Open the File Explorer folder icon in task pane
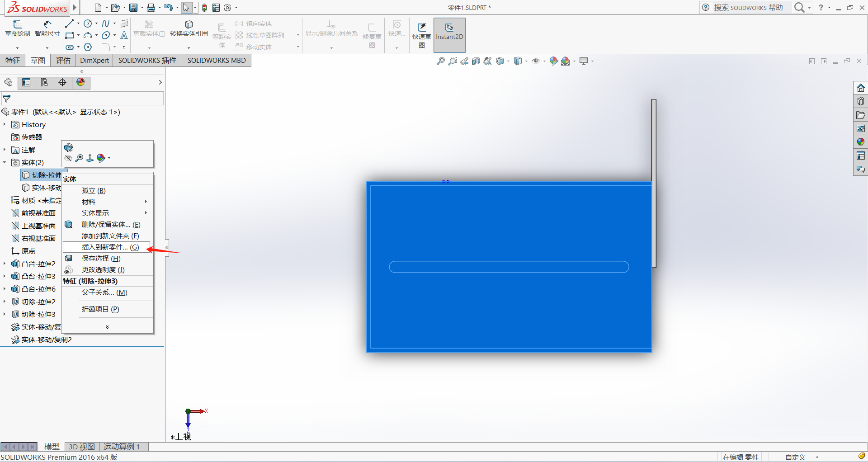 point(861,115)
